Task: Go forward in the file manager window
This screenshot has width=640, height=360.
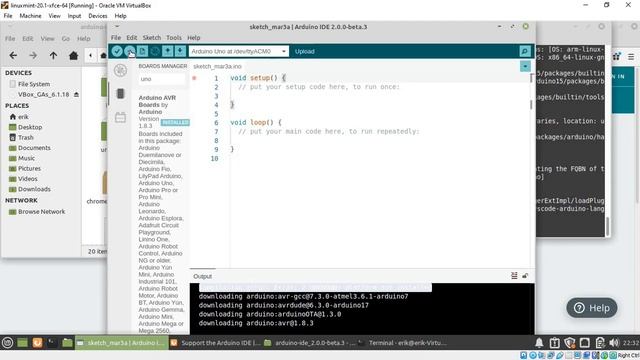Action: point(33,55)
